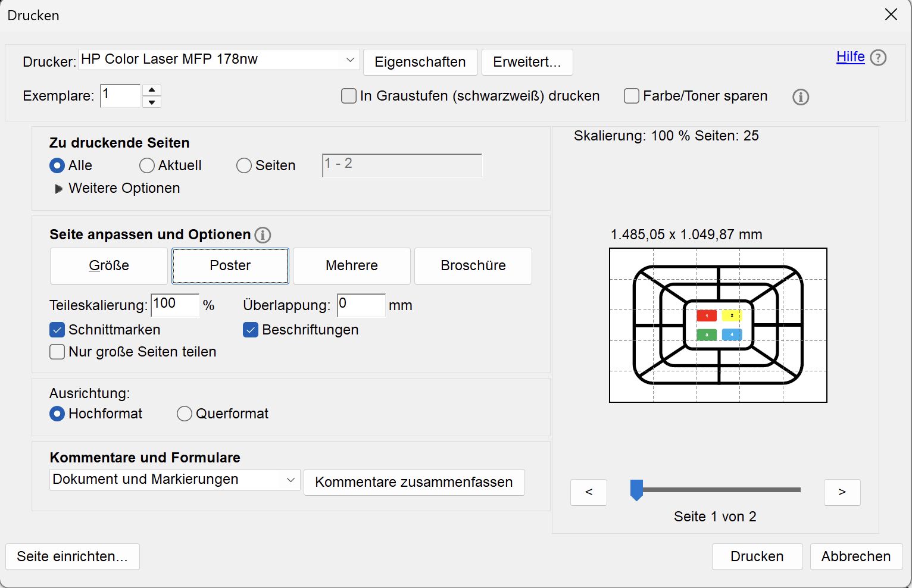This screenshot has width=912, height=588.
Task: Select the Broschüre option tab
Action: pyautogui.click(x=473, y=266)
